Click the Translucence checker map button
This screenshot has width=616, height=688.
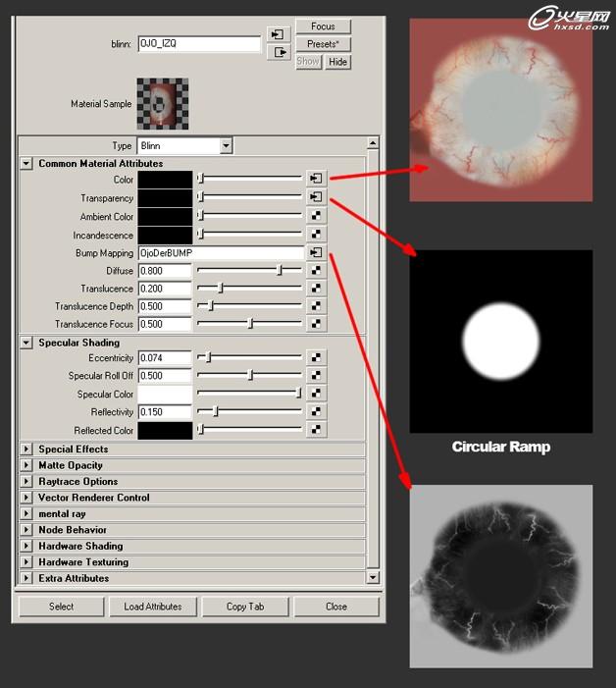pos(316,288)
